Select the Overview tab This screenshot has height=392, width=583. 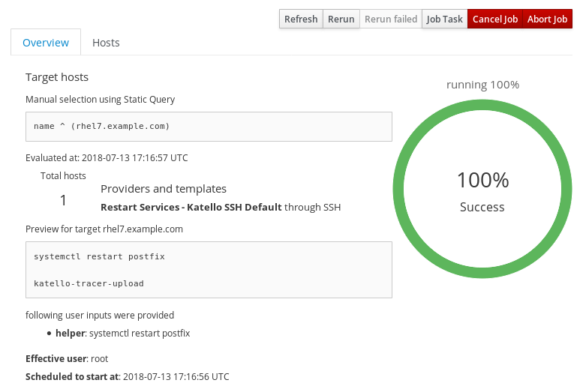46,43
